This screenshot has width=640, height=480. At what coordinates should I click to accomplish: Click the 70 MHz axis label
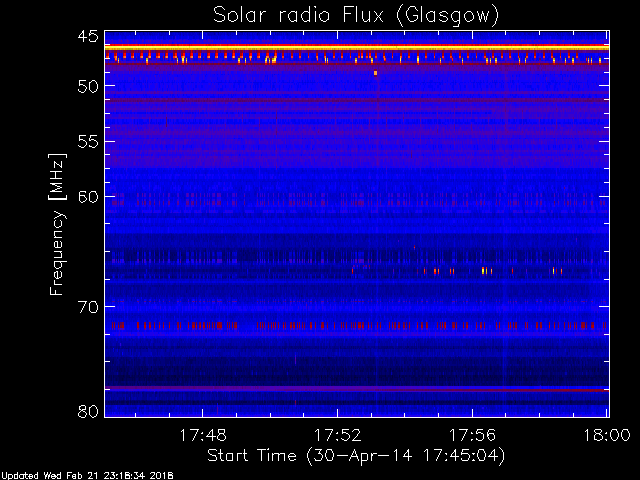click(88, 307)
